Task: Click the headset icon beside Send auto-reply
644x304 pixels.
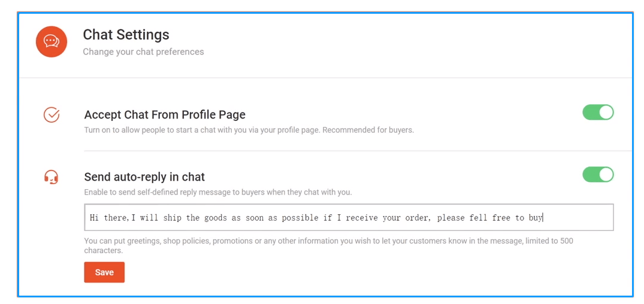Action: coord(52,177)
